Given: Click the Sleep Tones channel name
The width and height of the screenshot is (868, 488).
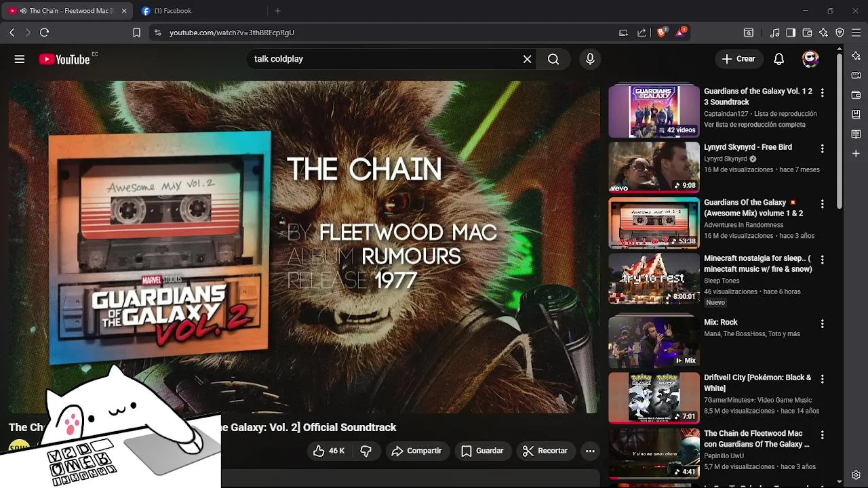Looking at the screenshot, I should [722, 281].
